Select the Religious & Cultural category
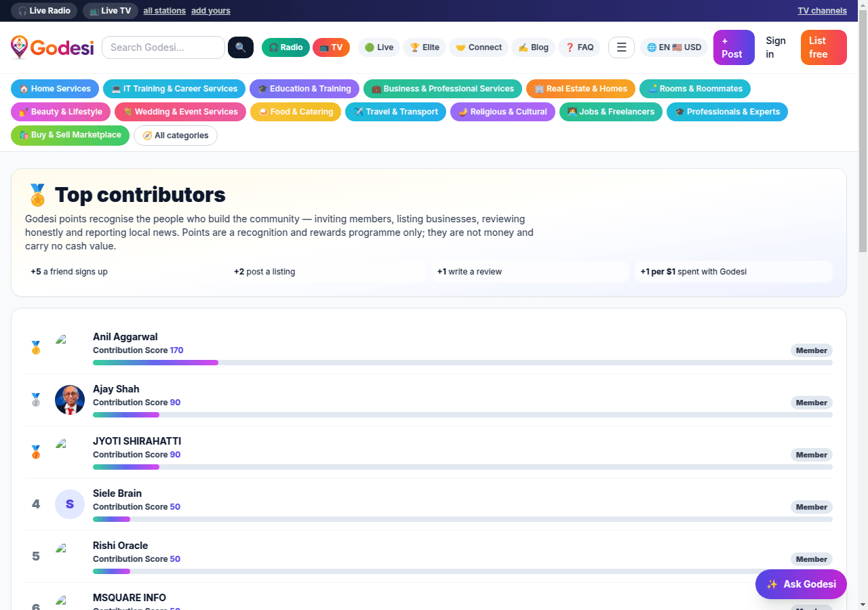This screenshot has width=868, height=610. pyautogui.click(x=502, y=112)
